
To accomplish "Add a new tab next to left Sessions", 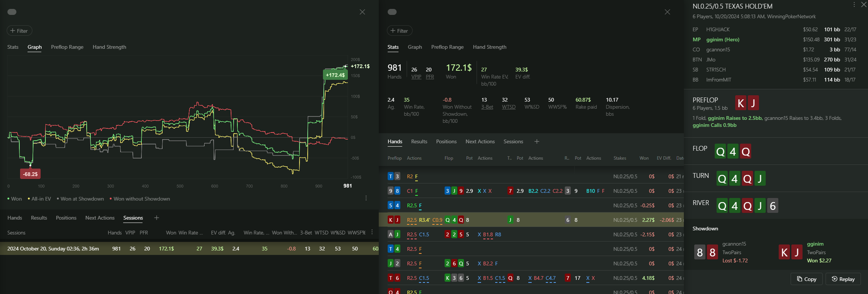I will (x=157, y=218).
